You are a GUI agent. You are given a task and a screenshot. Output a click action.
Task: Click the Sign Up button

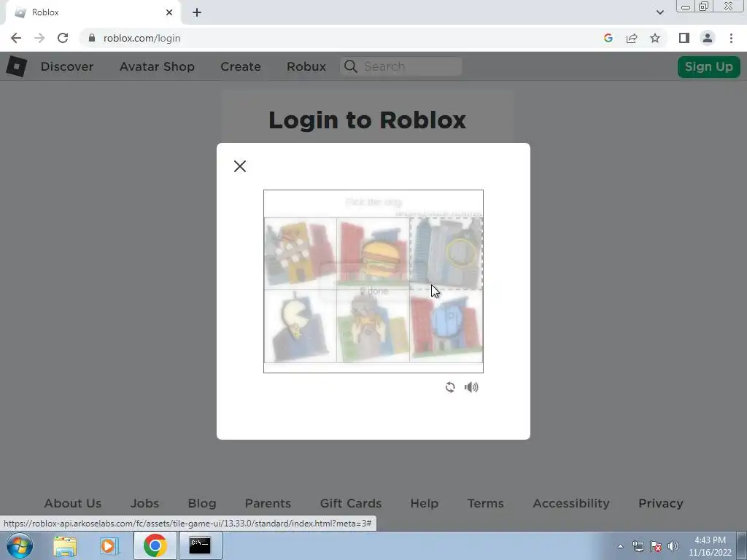coord(709,66)
